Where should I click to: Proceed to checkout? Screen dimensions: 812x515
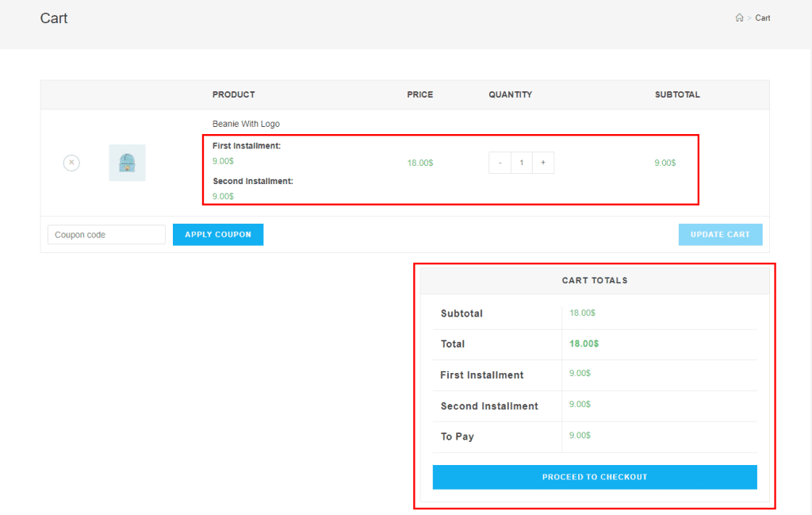pos(594,477)
